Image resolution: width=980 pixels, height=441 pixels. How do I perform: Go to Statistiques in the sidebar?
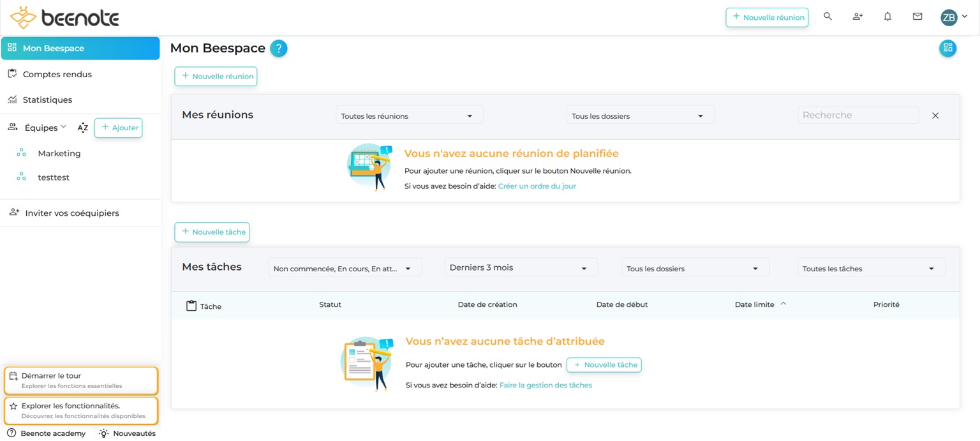coord(47,100)
